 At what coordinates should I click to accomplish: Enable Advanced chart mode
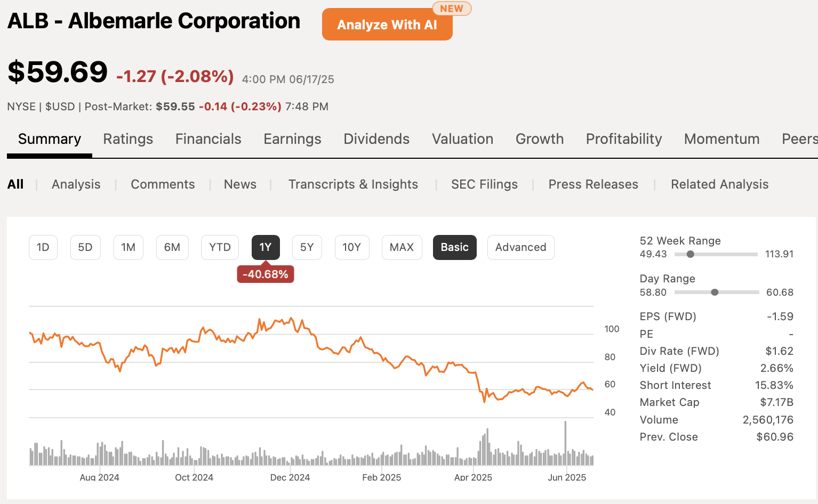(520, 247)
